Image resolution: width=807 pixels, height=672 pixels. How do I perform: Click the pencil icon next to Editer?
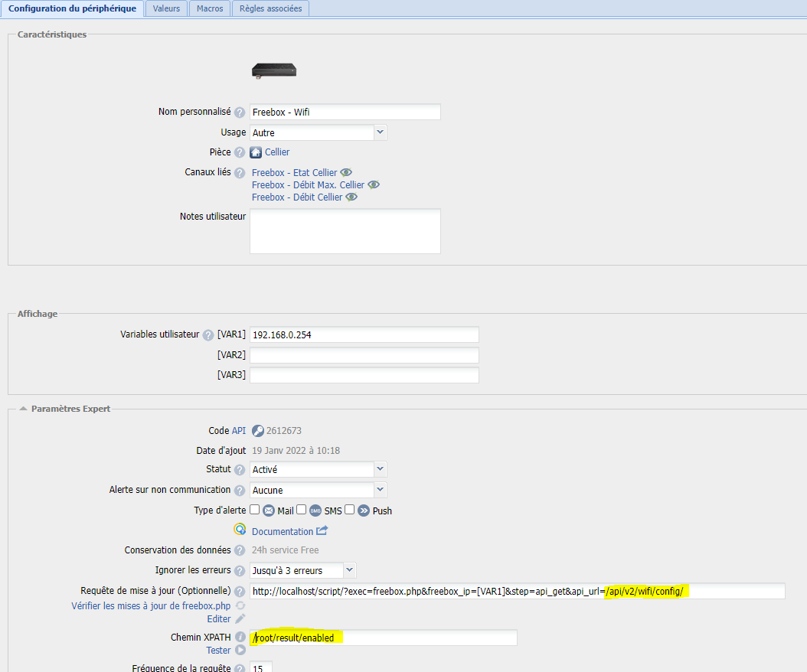point(240,618)
